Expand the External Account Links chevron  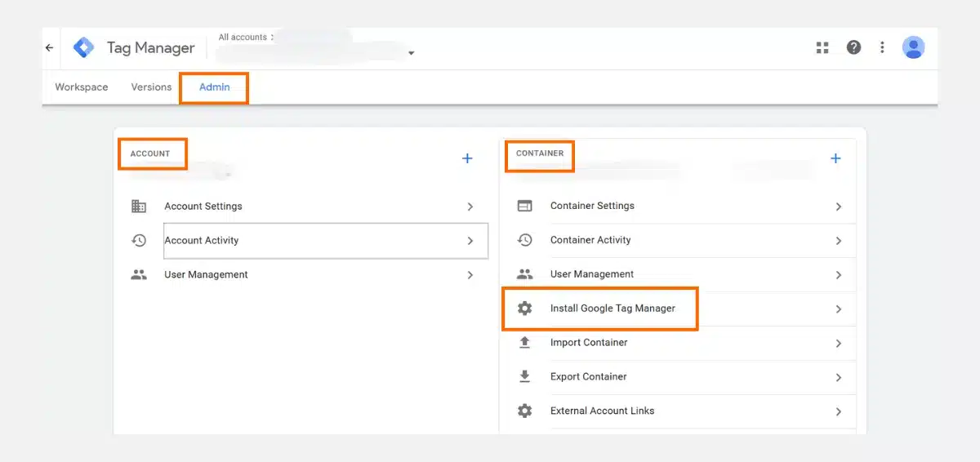point(839,412)
